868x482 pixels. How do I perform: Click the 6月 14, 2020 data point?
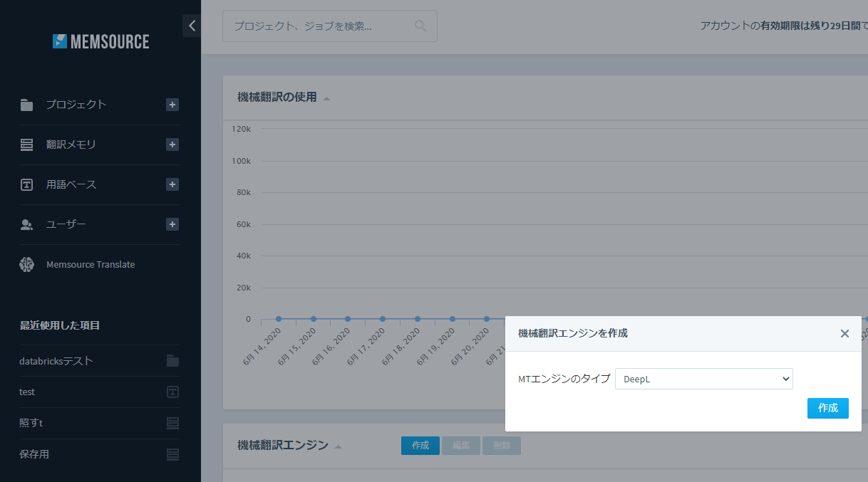(x=279, y=319)
